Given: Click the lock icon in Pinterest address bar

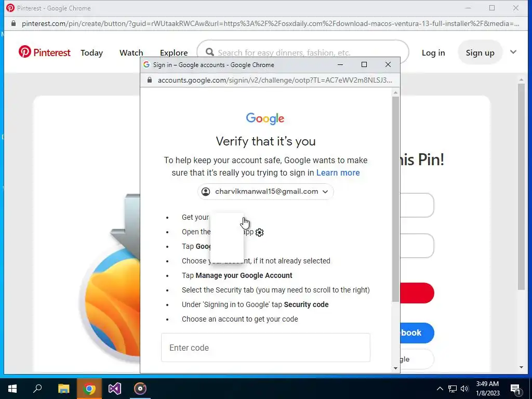Looking at the screenshot, I should (13, 23).
